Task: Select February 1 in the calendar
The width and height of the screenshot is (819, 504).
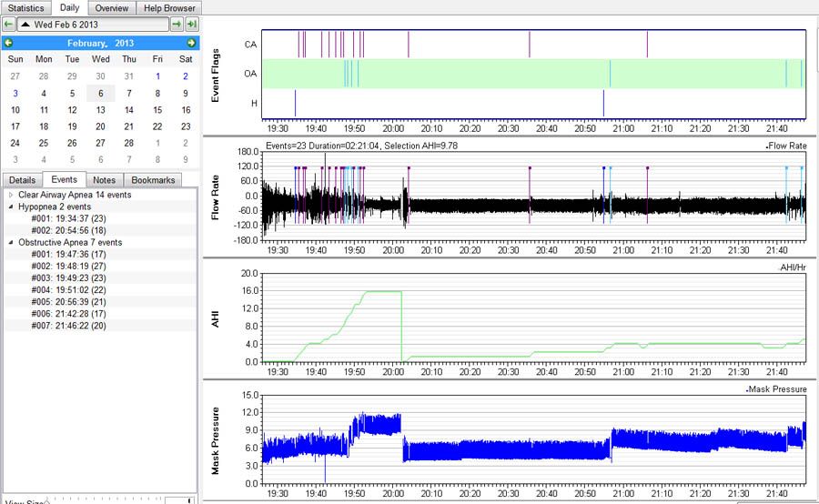Action: point(157,76)
